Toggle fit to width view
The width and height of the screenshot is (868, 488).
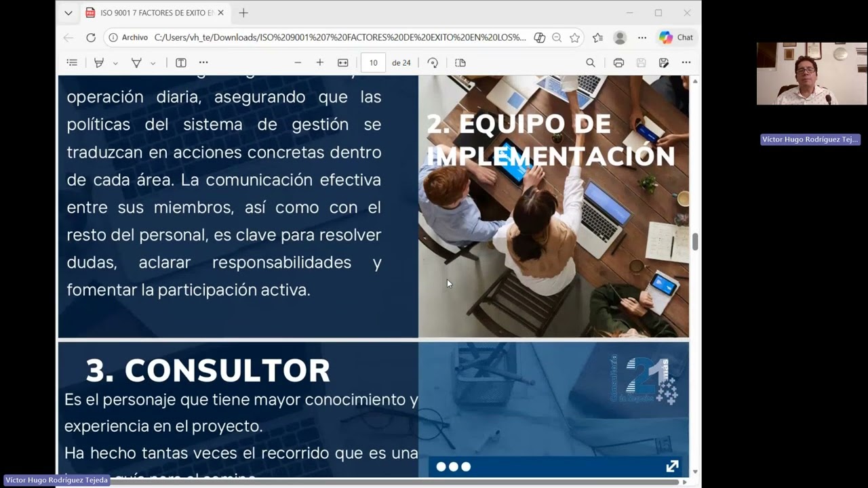343,62
